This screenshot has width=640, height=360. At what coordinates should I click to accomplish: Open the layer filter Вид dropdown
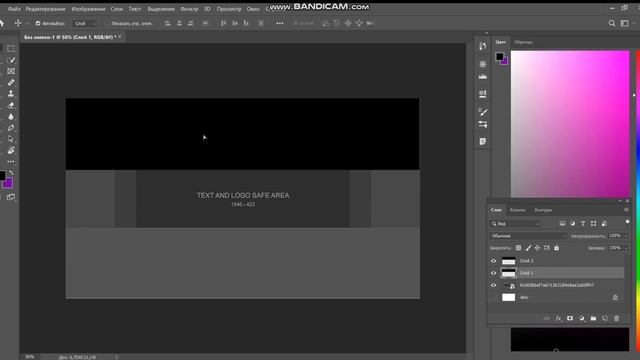point(515,224)
